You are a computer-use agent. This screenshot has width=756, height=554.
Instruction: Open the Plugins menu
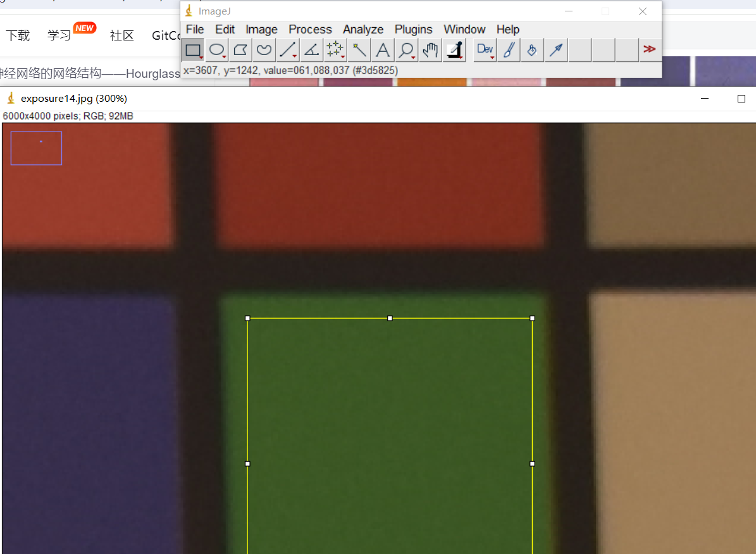[x=413, y=30]
